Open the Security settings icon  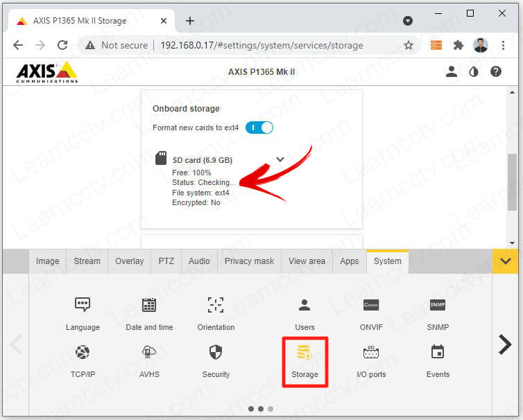(216, 353)
